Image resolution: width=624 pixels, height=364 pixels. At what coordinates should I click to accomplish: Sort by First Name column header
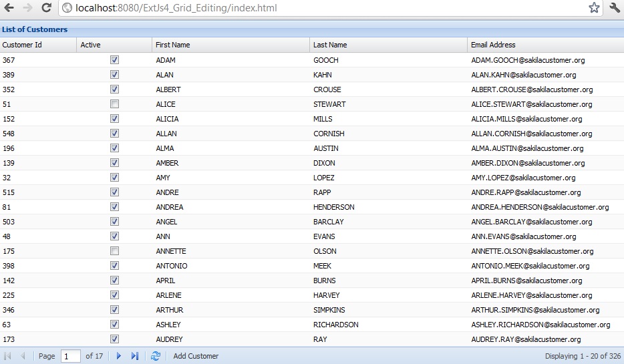coord(230,45)
